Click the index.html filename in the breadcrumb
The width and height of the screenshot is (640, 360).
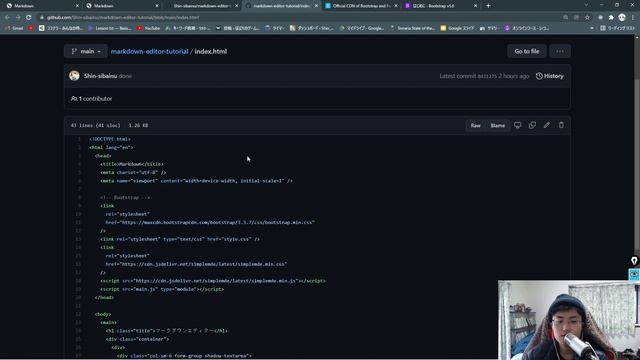[211, 51]
